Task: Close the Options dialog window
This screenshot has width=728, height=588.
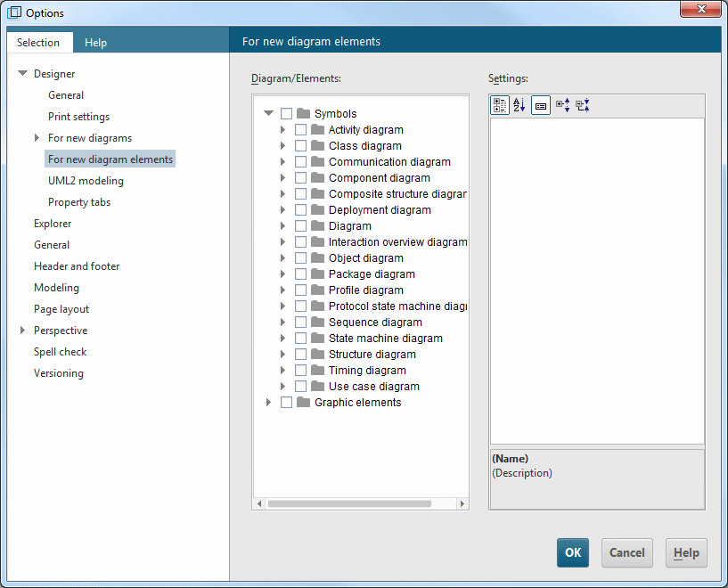Action: pyautogui.click(x=701, y=9)
